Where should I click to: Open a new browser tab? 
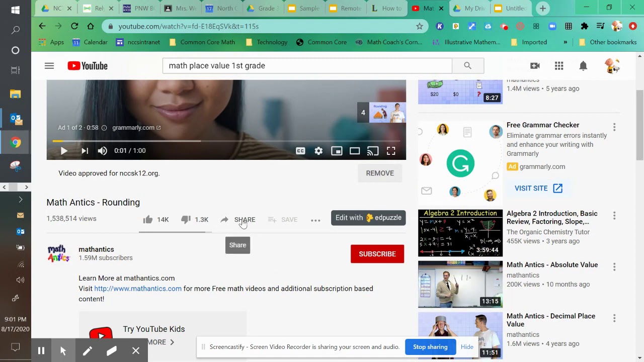coord(543,9)
